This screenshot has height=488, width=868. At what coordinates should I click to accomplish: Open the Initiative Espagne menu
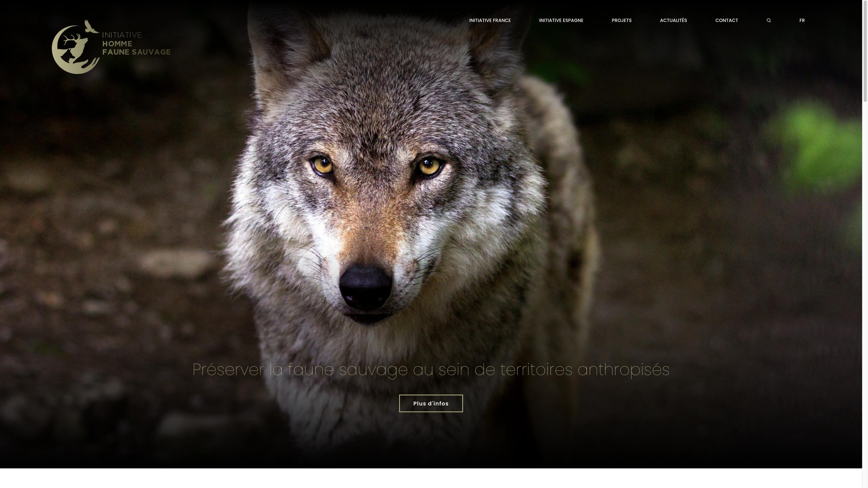[561, 20]
